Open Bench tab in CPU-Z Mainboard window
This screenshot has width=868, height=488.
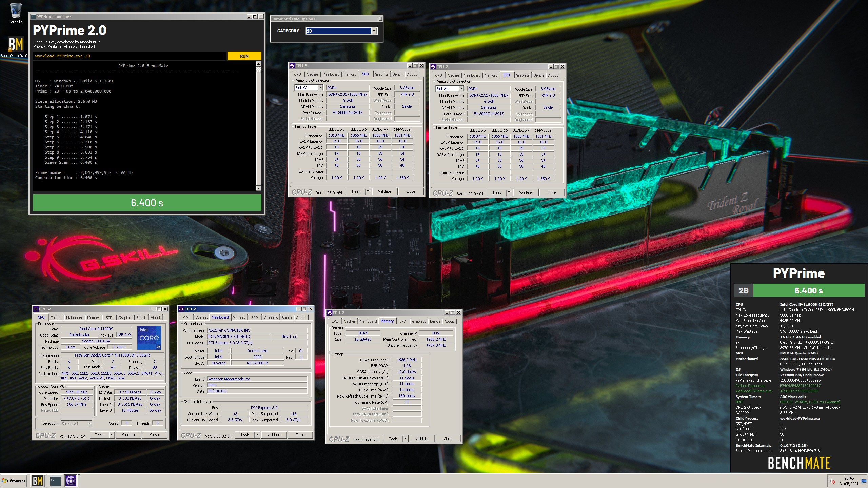(x=287, y=318)
